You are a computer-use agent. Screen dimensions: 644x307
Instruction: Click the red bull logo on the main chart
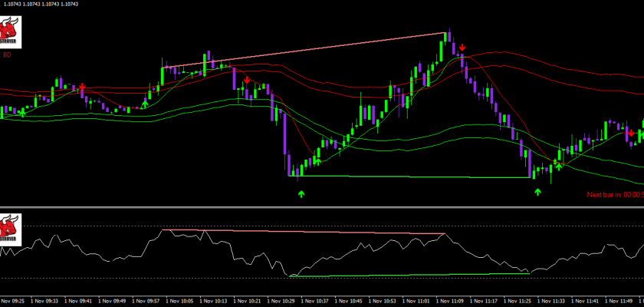pyautogui.click(x=11, y=33)
